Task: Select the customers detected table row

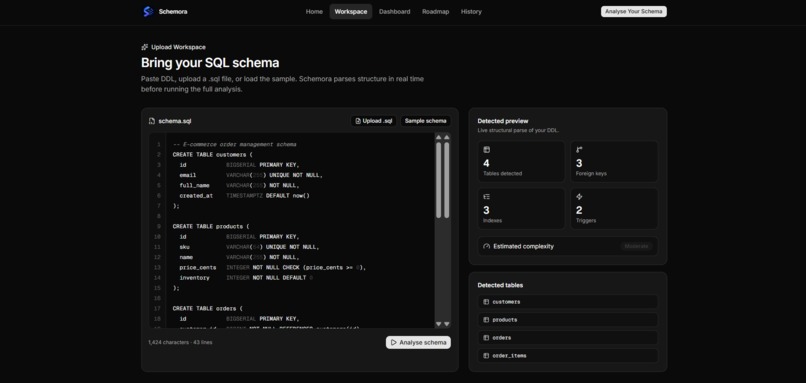Action: pos(567,302)
